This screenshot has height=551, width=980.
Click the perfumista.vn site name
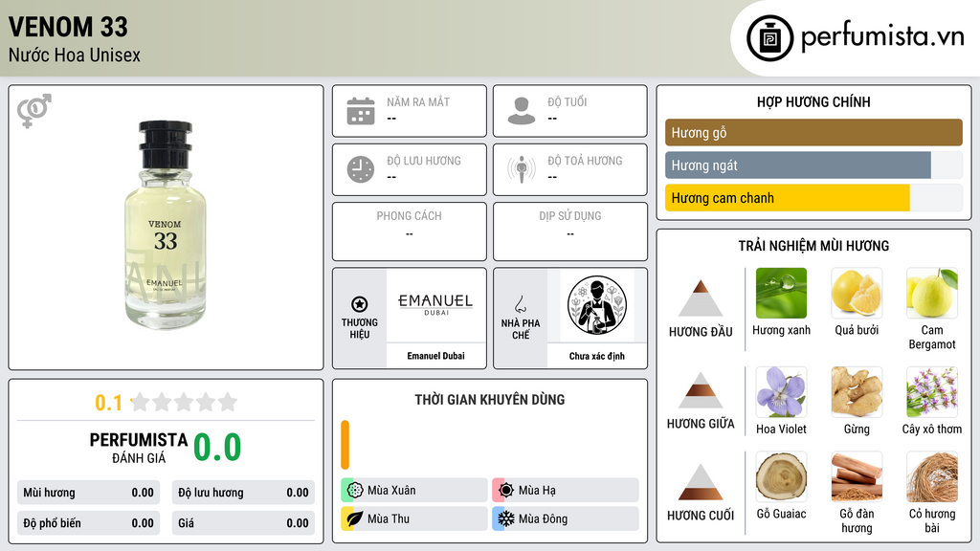pyautogui.click(x=882, y=36)
